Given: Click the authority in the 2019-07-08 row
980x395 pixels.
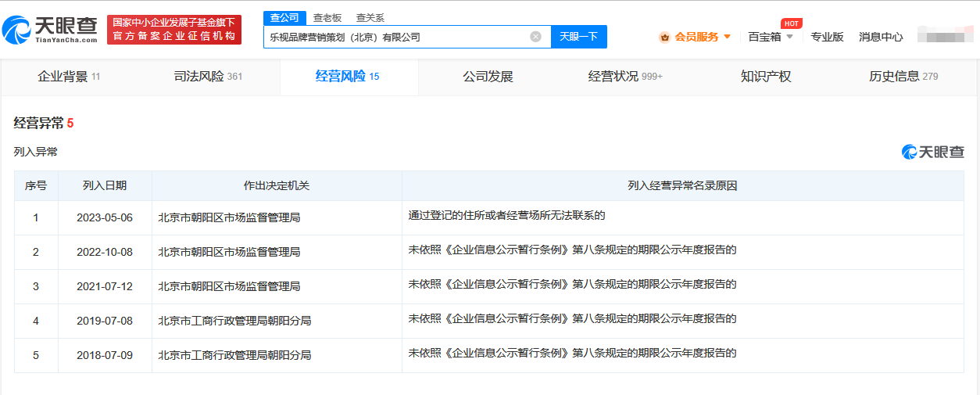Looking at the screenshot, I should pos(234,321).
